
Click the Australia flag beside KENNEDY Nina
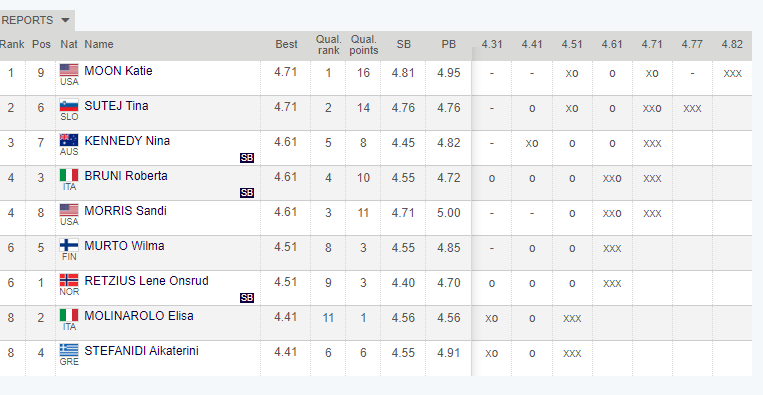coord(69,140)
